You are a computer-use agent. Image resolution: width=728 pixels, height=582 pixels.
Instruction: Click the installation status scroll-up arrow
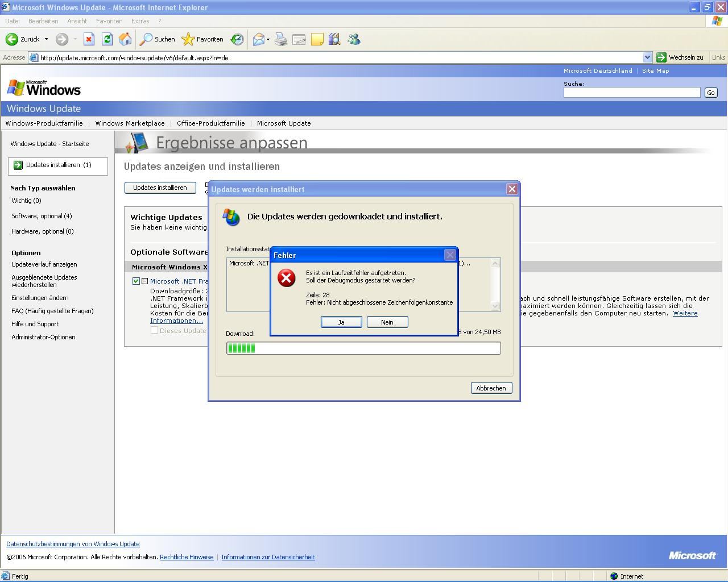pos(495,263)
